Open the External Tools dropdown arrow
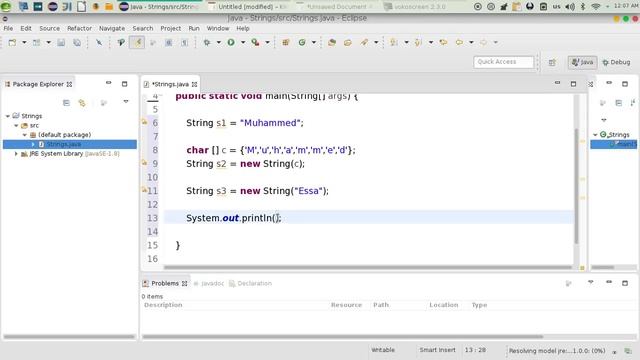The image size is (640, 360). point(267,42)
